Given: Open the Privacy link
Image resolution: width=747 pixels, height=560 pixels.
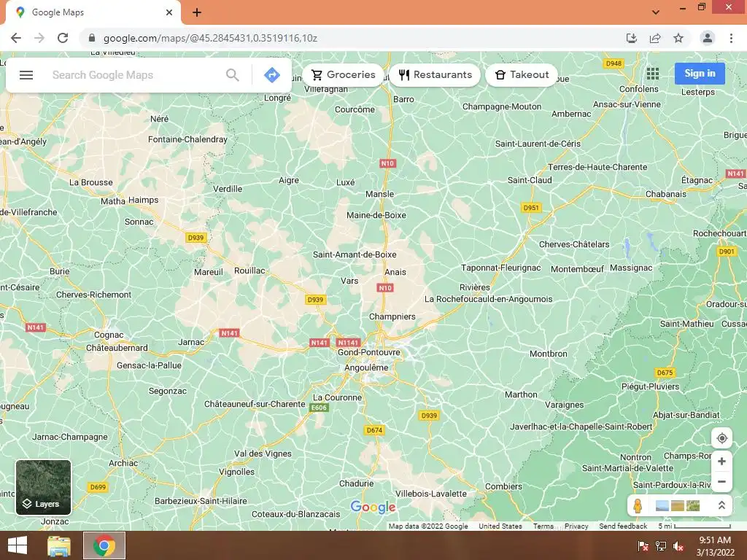Looking at the screenshot, I should (x=576, y=526).
